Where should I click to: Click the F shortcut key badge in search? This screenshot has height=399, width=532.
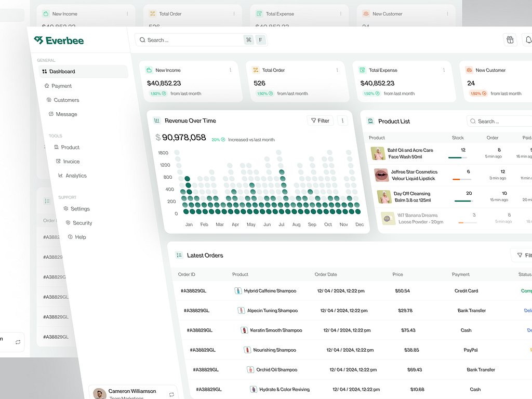click(x=260, y=39)
